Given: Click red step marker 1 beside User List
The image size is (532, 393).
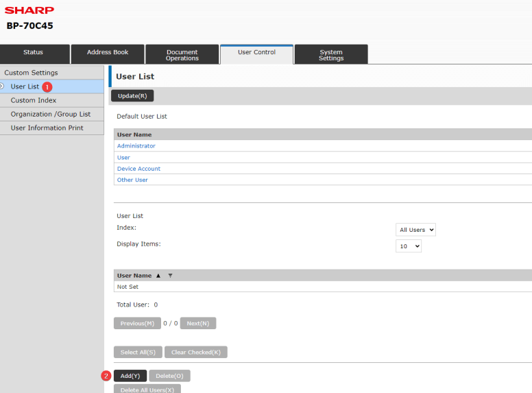Looking at the screenshot, I should [47, 87].
